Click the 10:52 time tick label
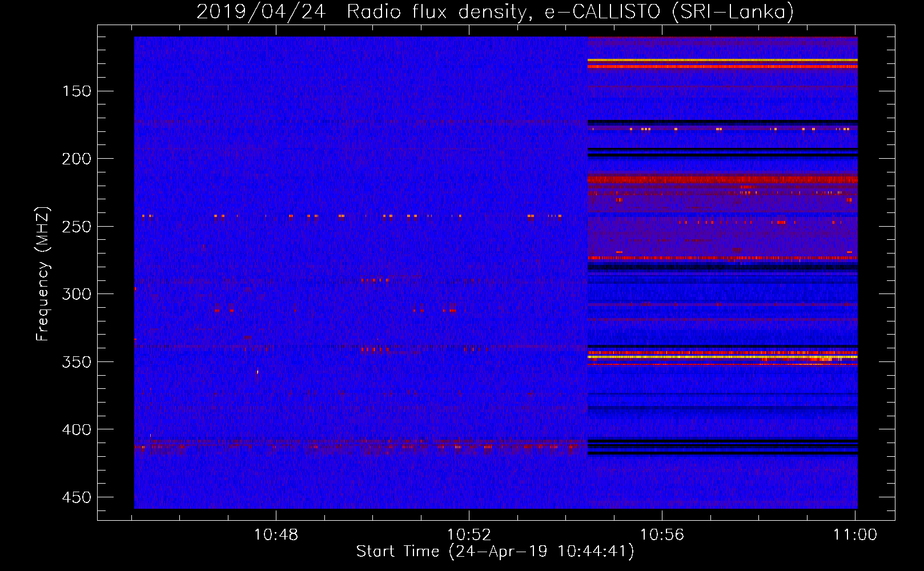 click(469, 535)
